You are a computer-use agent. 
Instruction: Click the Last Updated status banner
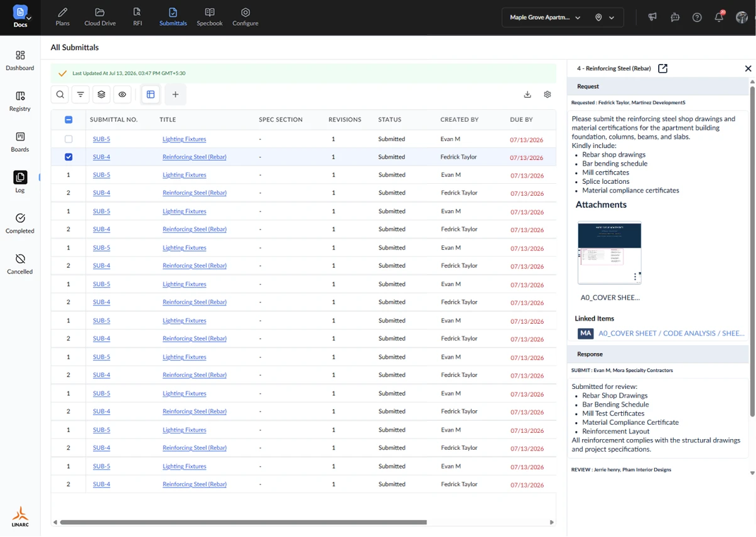(x=303, y=73)
